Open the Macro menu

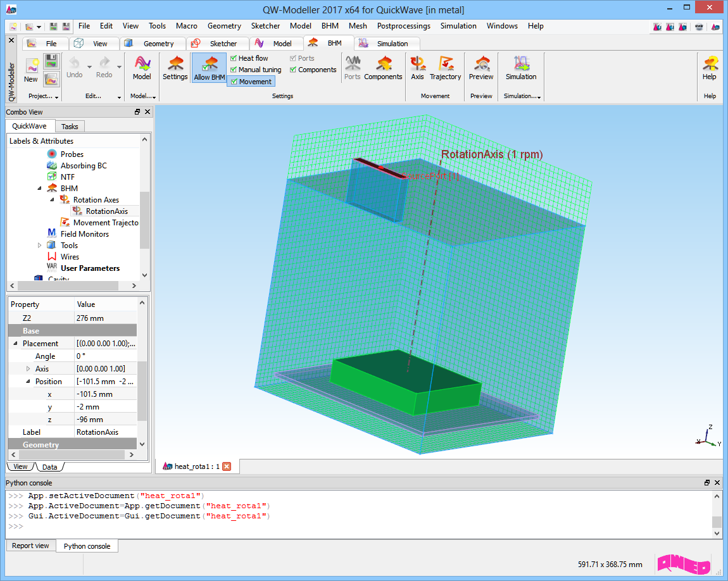click(x=187, y=26)
